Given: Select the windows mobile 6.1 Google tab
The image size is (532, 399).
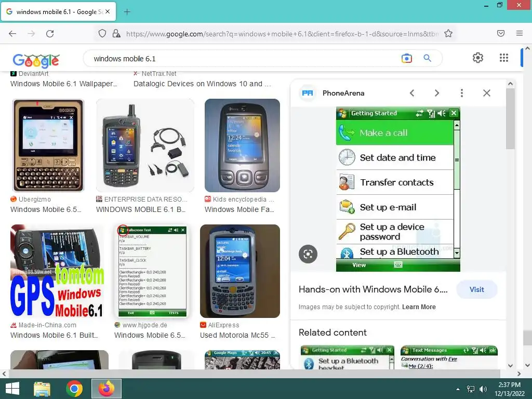Looking at the screenshot, I should coord(58,11).
